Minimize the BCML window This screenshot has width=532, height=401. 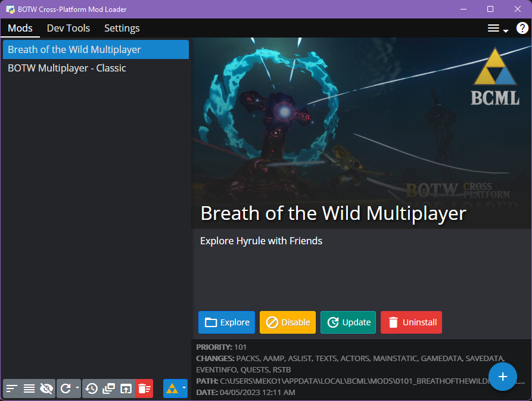pyautogui.click(x=463, y=9)
